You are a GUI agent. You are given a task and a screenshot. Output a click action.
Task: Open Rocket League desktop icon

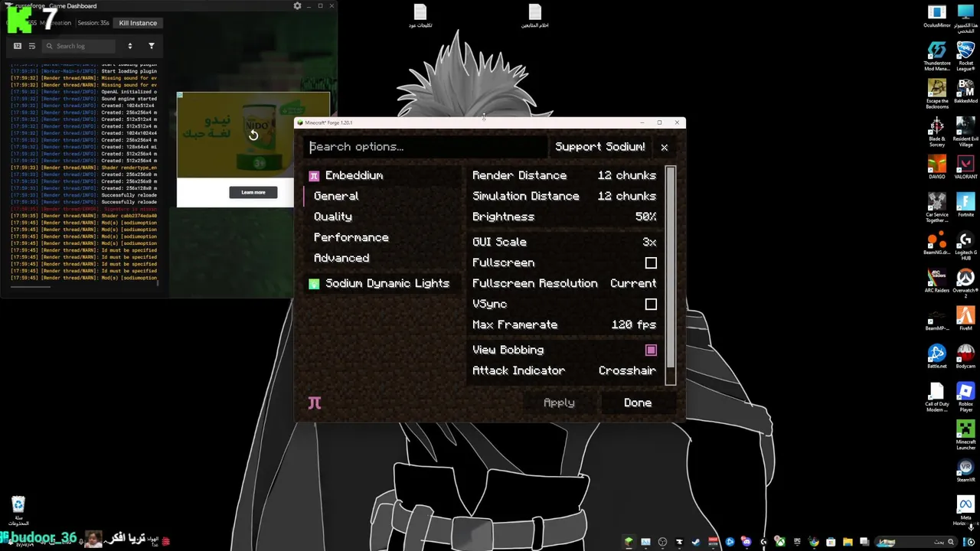coord(965,57)
